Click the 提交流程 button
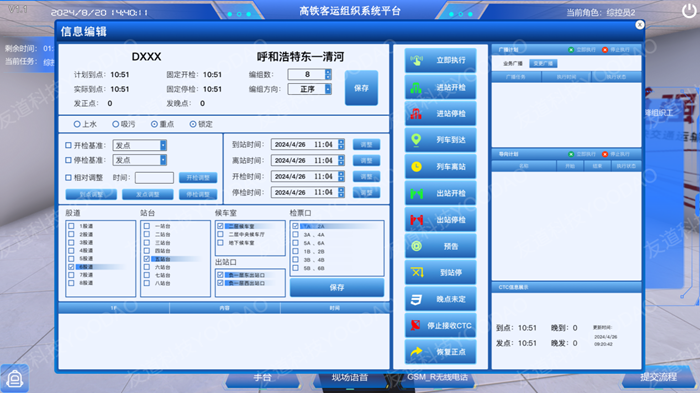The height and width of the screenshot is (393, 700). (x=658, y=377)
